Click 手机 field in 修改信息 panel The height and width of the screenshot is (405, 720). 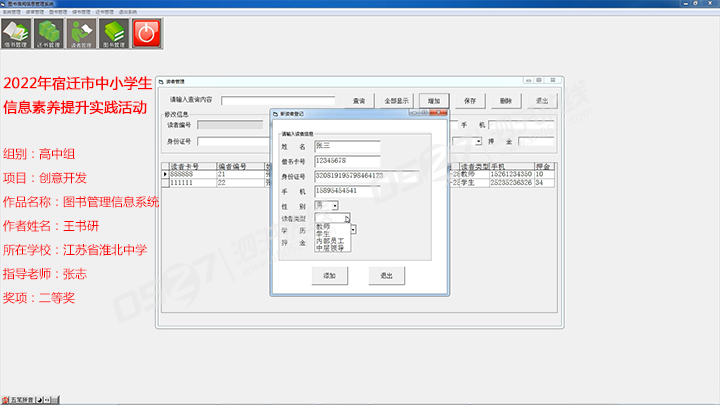pyautogui.click(x=522, y=125)
